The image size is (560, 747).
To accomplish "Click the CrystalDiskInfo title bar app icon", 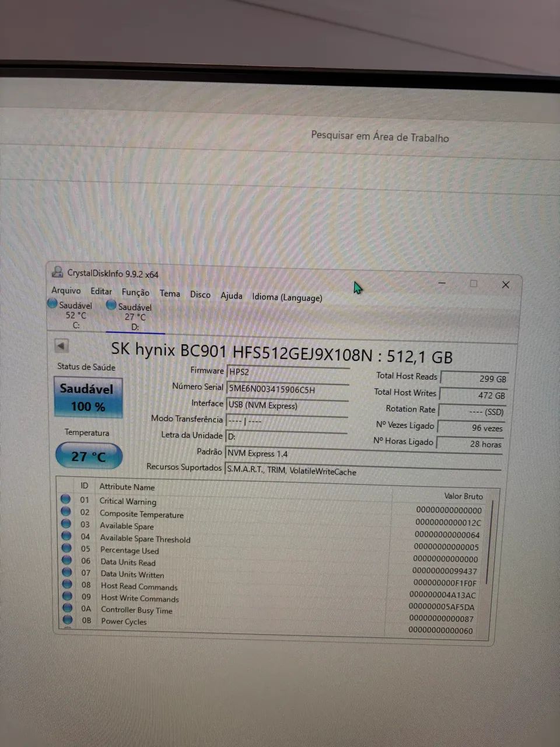I will [x=57, y=271].
